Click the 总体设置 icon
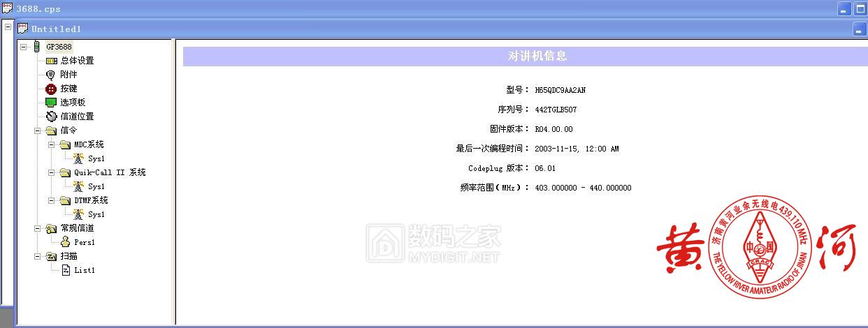Viewport: 868px width, 328px height. coord(52,61)
